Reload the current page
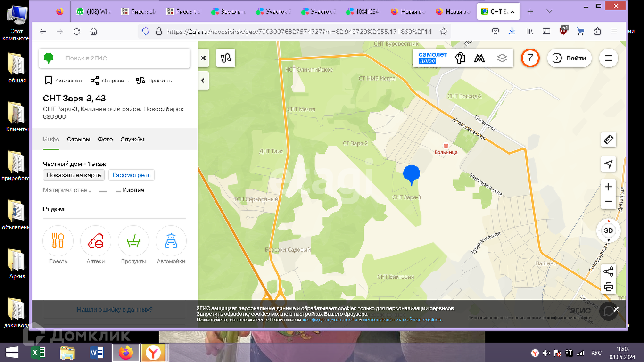The height and width of the screenshot is (362, 644). tap(77, 32)
